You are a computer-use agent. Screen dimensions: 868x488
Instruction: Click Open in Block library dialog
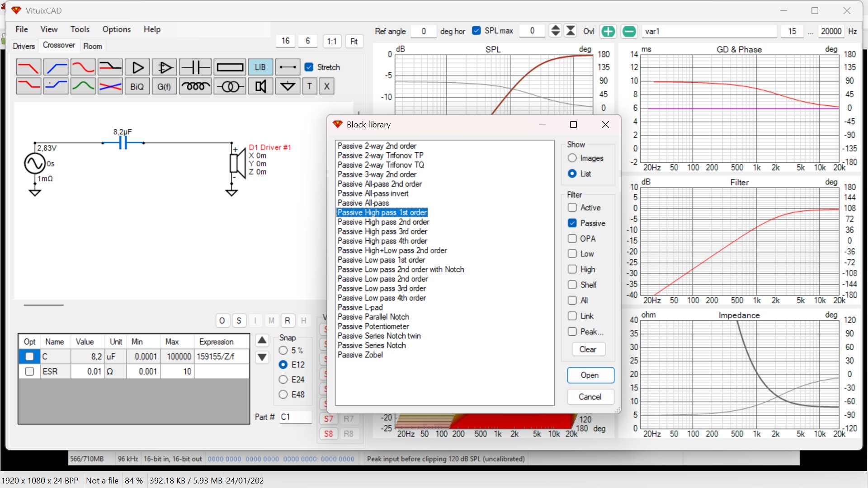point(590,375)
